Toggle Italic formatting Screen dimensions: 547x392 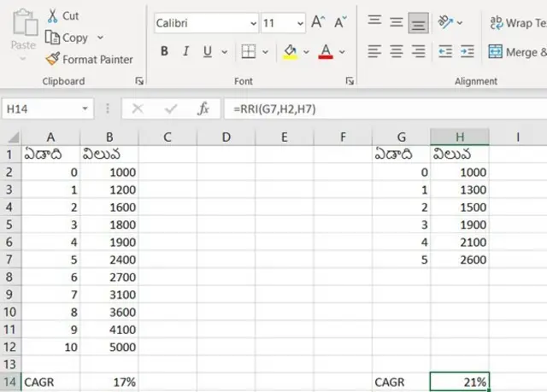pos(187,52)
